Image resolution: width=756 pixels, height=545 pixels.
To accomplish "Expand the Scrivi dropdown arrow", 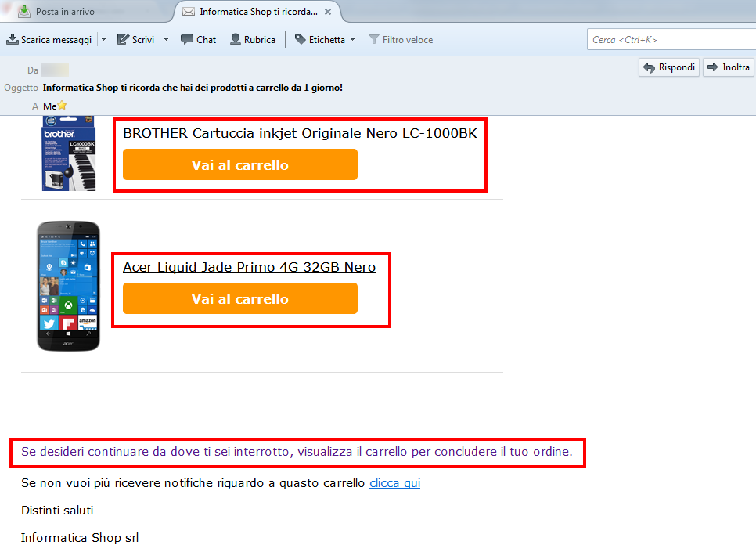I will click(167, 40).
